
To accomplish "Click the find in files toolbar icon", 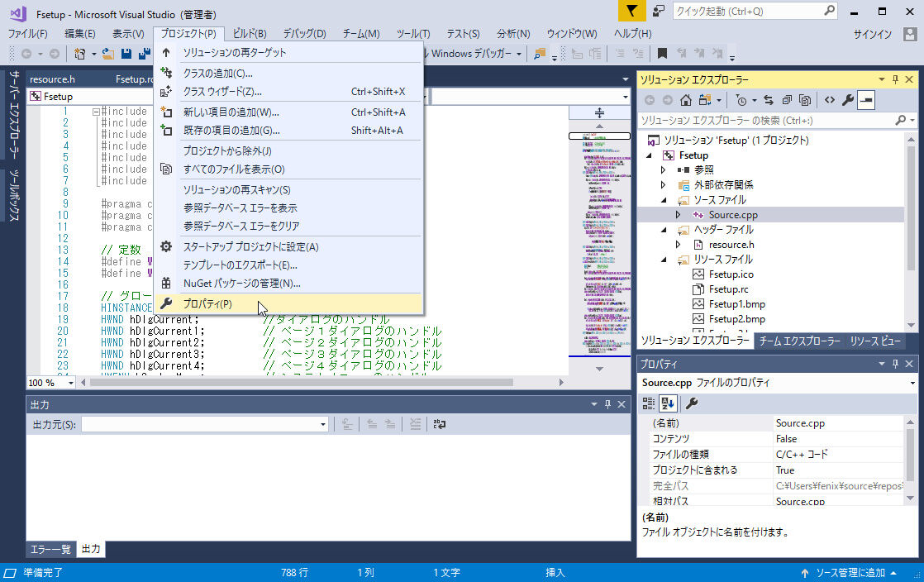I will [x=539, y=54].
